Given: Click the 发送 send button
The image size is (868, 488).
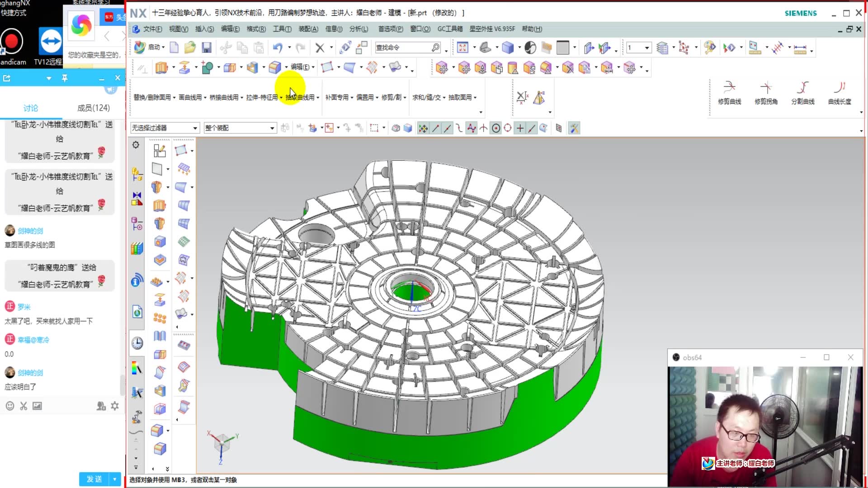Looking at the screenshot, I should tap(94, 479).
